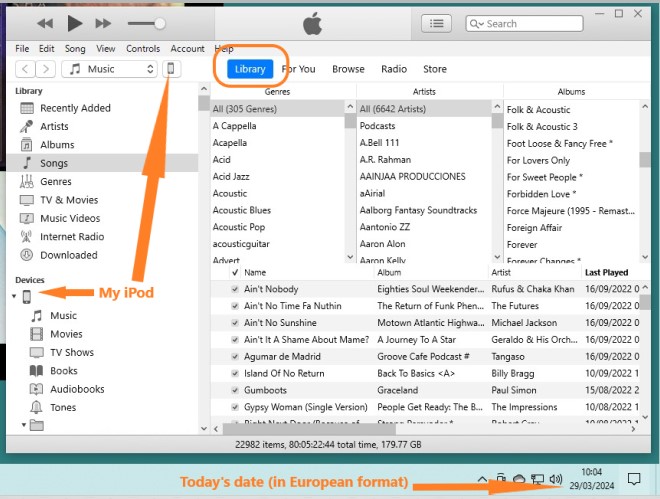Click the iPod device button in toolbar
Screen dimensions: 660x499
coord(171,69)
